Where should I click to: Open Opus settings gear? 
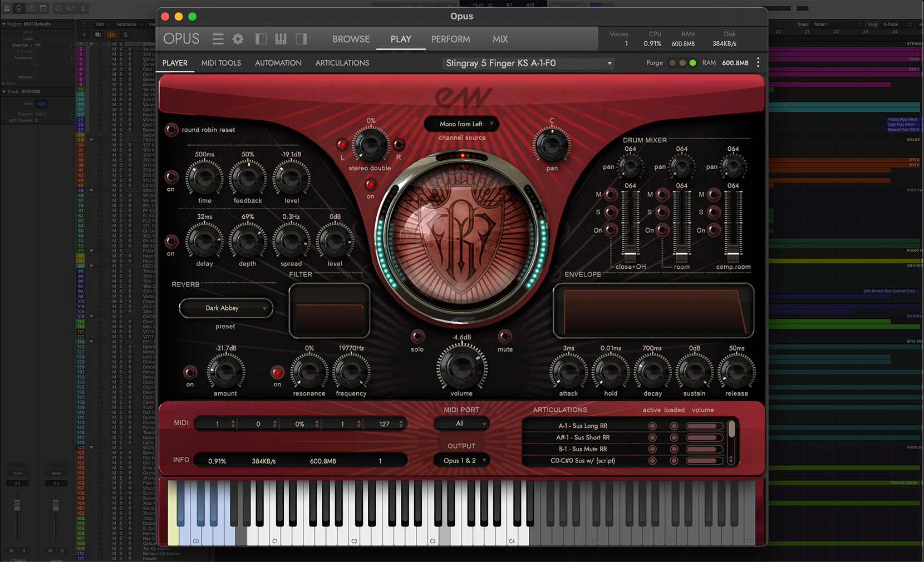tap(238, 39)
